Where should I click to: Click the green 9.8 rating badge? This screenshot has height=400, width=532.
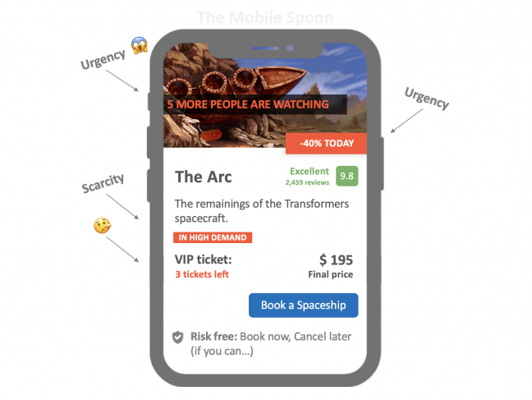347,176
